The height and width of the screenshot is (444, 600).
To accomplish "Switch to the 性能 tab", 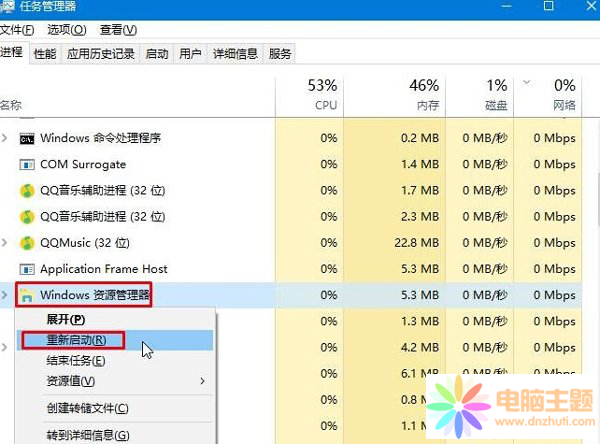I will (x=45, y=54).
